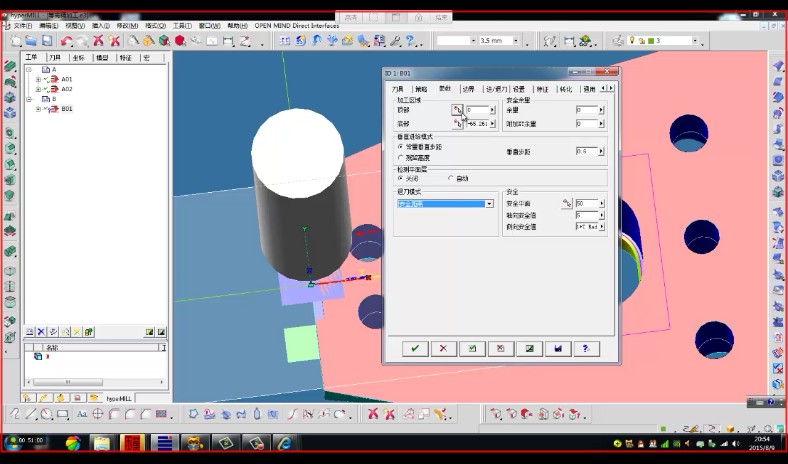Click the undo arrow in top toolbar
788x464 pixels.
coord(66,41)
